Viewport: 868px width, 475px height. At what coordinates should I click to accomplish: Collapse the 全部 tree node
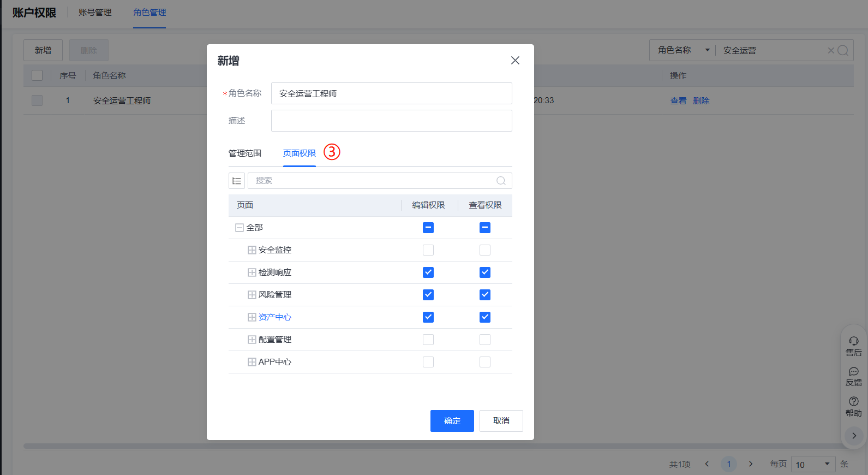point(239,228)
